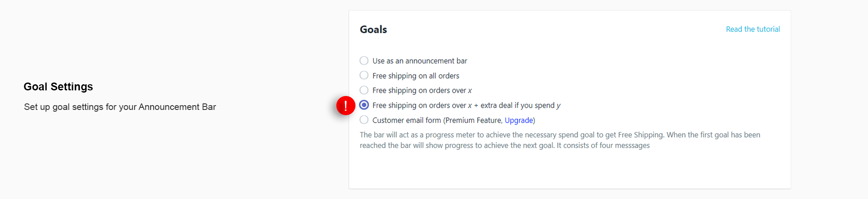Select the 'Customer email form' radio button
868x199 pixels.
pyautogui.click(x=364, y=120)
